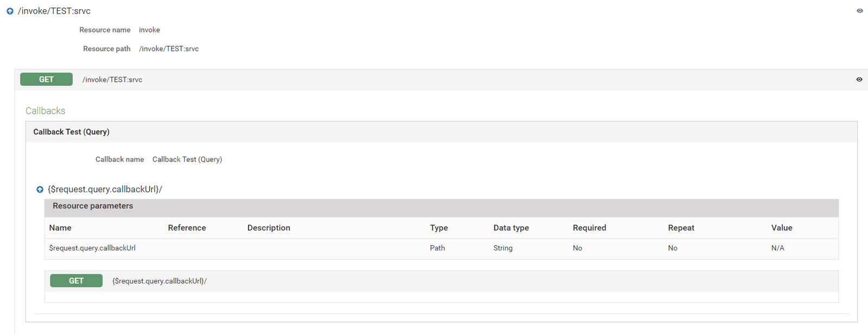The width and height of the screenshot is (868, 334).
Task: Click the Required column header
Action: [589, 228]
